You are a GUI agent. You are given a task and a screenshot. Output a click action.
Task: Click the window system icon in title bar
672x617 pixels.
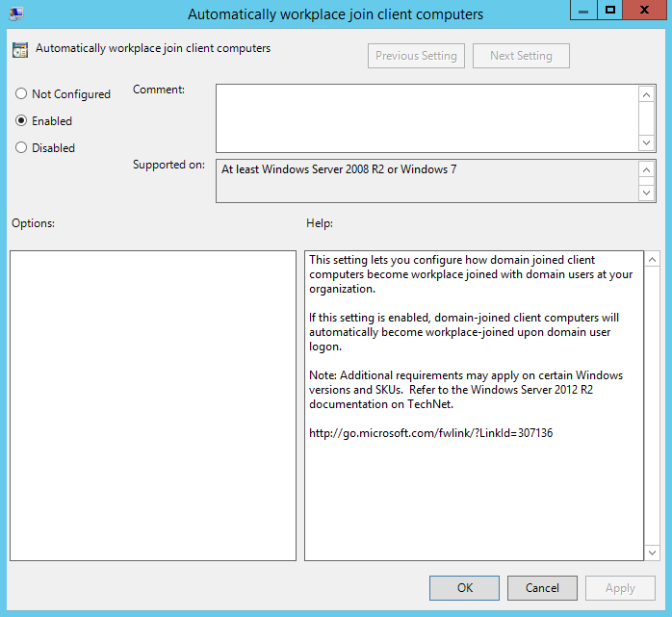click(x=16, y=13)
